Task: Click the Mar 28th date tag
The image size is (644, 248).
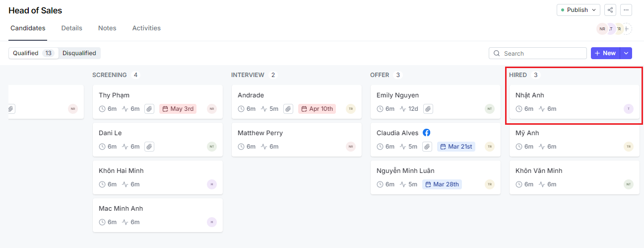Action: [442, 184]
